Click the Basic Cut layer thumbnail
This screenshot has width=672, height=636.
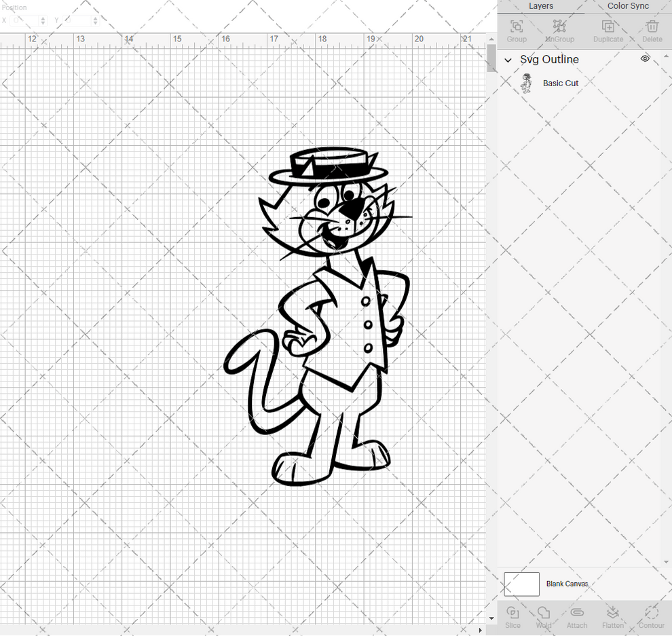[x=527, y=83]
